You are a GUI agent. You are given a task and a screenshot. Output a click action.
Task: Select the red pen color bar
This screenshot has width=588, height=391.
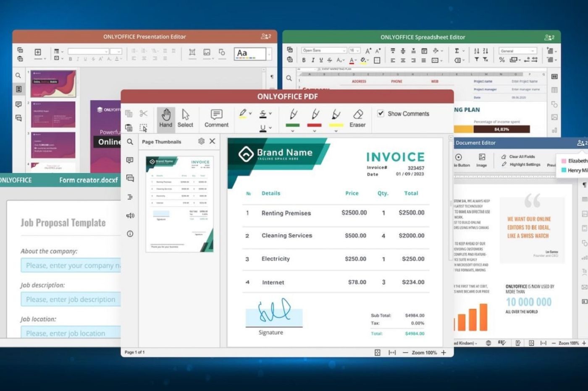pyautogui.click(x=314, y=125)
